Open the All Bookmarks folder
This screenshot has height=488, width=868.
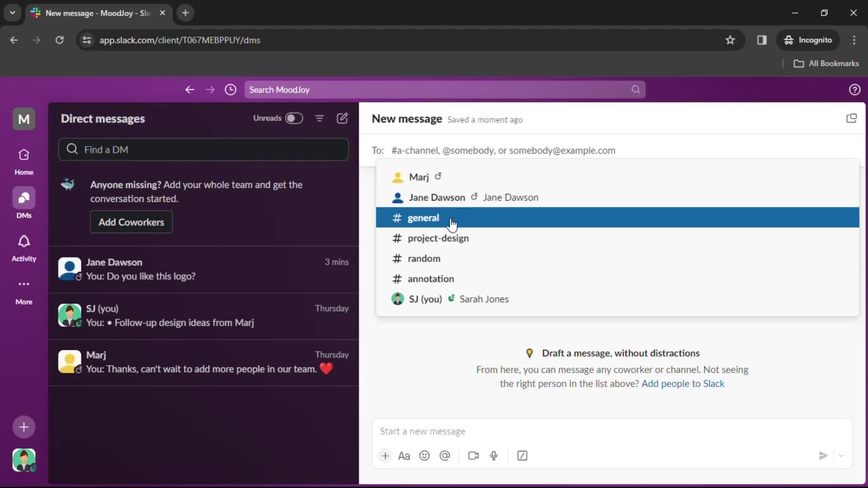[826, 64]
